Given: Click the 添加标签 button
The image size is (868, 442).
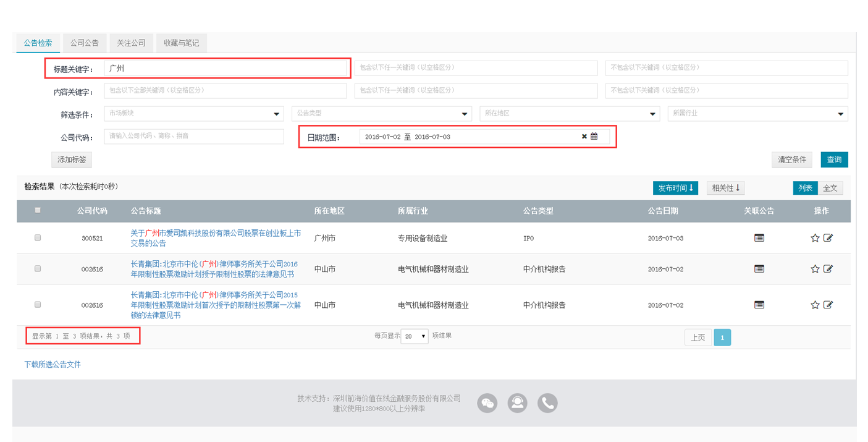Looking at the screenshot, I should click(72, 159).
